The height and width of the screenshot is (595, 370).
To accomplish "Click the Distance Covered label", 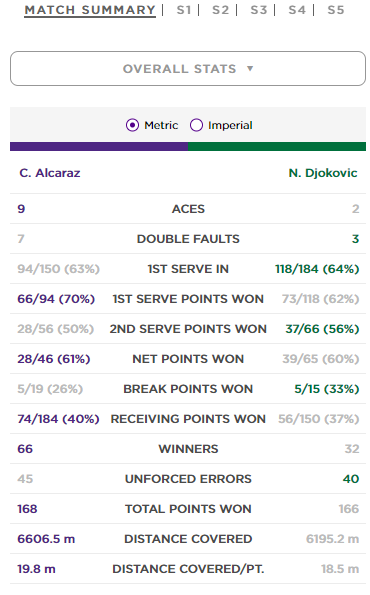I will click(188, 539).
